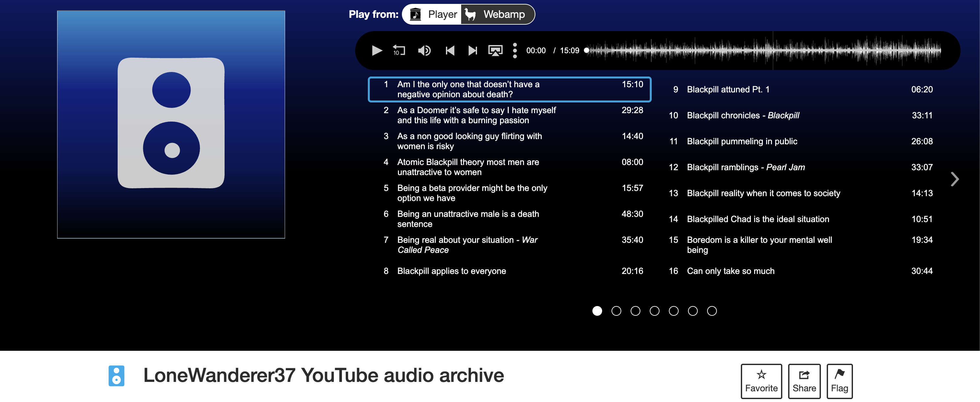
Task: Play track 2 'As a Doomer'
Action: [x=510, y=115]
